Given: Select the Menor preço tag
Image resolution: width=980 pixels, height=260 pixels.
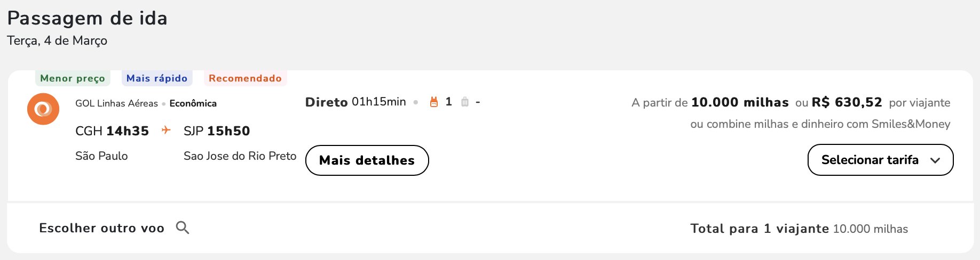Looking at the screenshot, I should click(x=73, y=78).
